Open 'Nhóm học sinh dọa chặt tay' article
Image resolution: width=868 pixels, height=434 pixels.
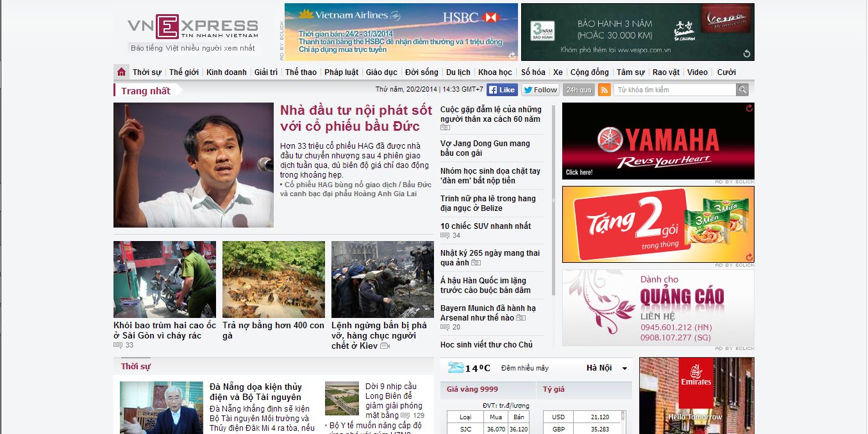[490, 176]
